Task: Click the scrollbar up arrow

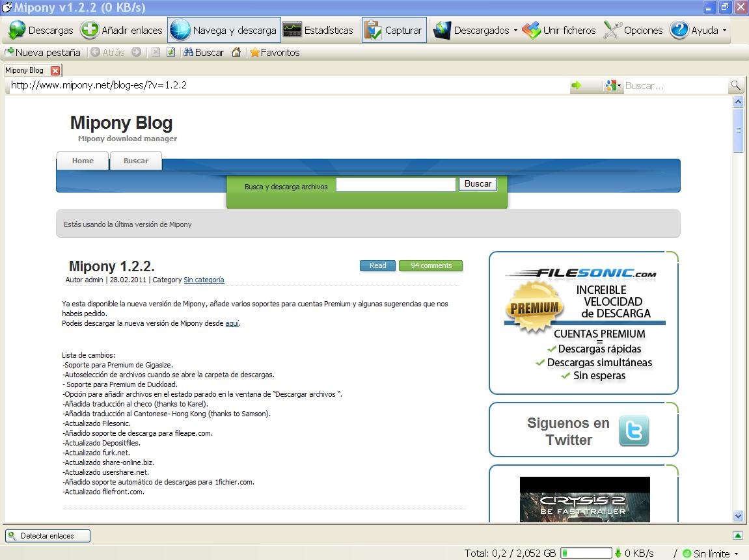Action: (738, 101)
